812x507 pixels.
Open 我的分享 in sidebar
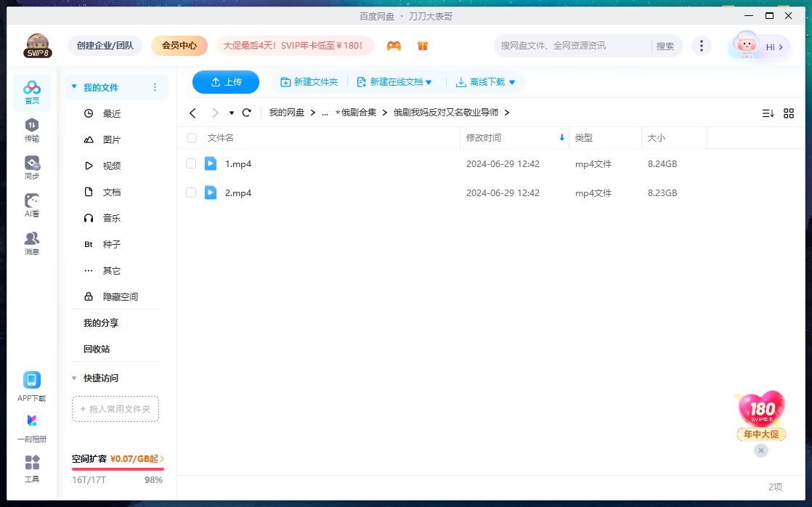pyautogui.click(x=101, y=323)
